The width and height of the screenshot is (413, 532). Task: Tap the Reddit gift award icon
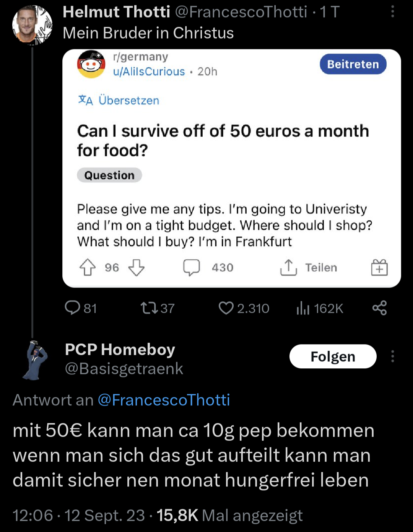tap(379, 267)
